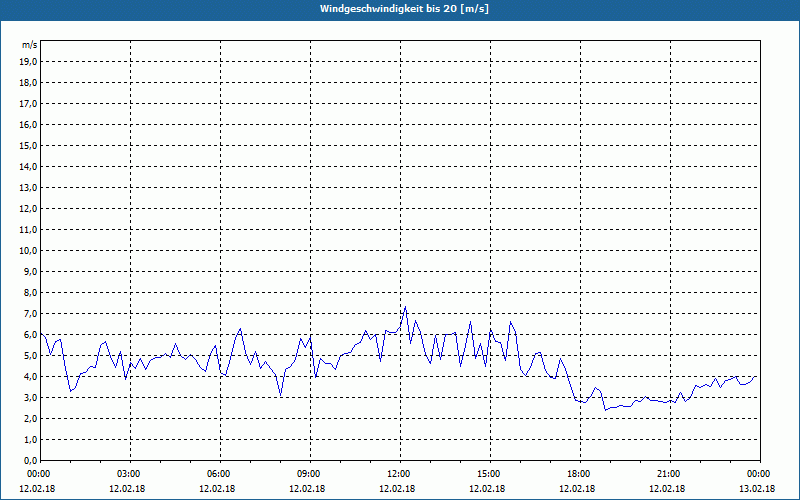Select the '10,0' y-axis value
This screenshot has height=500, width=800.
point(28,251)
